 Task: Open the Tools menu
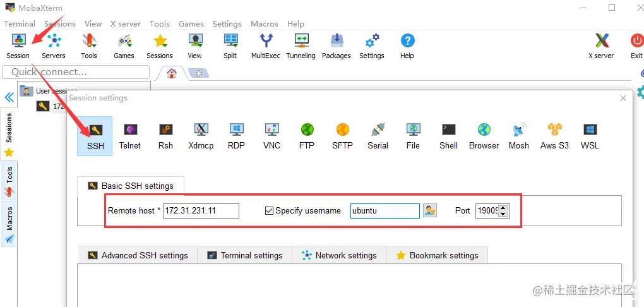click(x=160, y=24)
